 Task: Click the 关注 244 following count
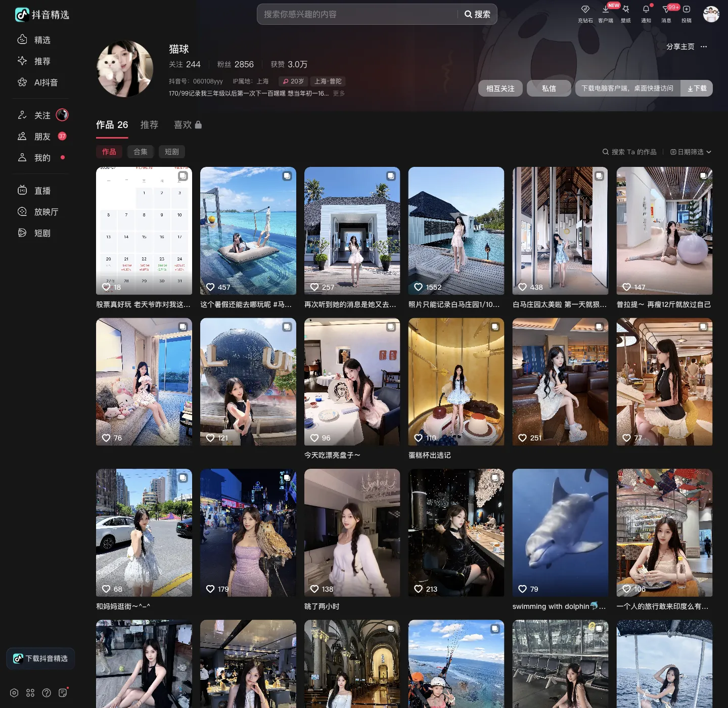coord(185,64)
